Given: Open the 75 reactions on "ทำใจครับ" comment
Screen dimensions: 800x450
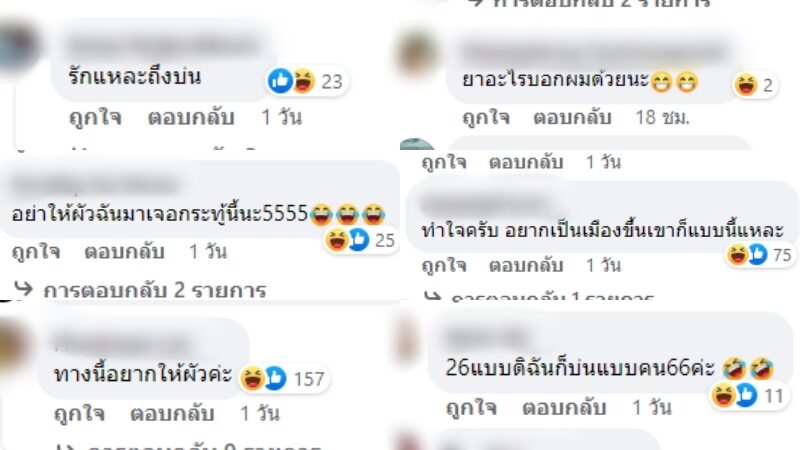Looking at the screenshot, I should point(759,254).
